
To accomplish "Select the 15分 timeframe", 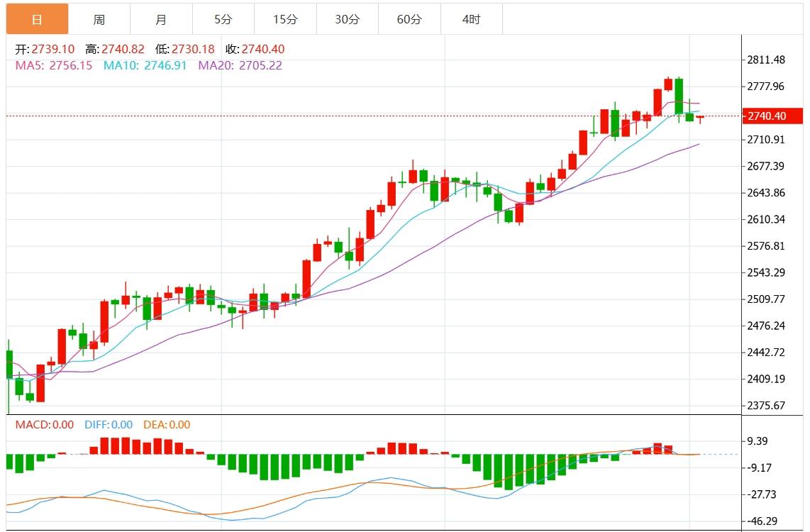I will [284, 19].
